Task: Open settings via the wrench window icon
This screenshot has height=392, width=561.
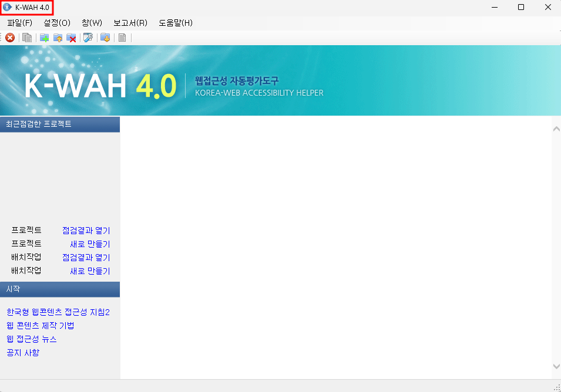Action: tap(88, 38)
